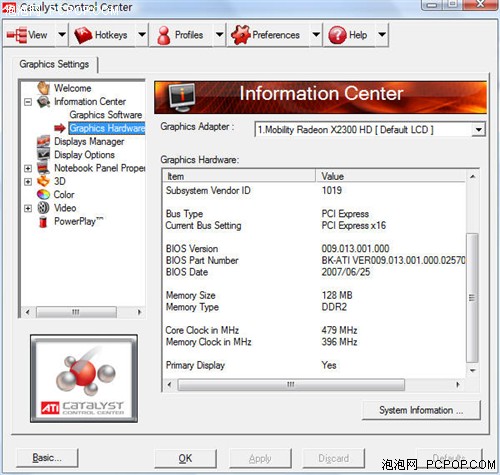This screenshot has width=500, height=475.
Task: Click the Basic... button
Action: pos(47,458)
